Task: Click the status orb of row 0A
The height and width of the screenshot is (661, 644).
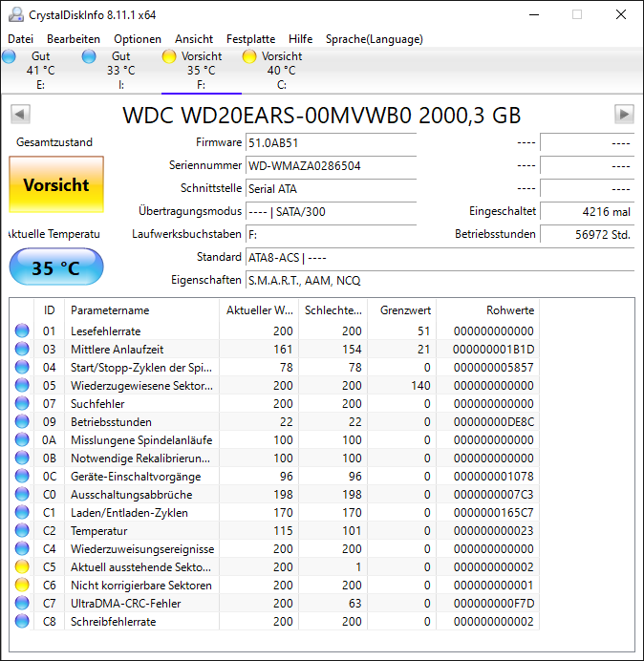Action: (22, 439)
